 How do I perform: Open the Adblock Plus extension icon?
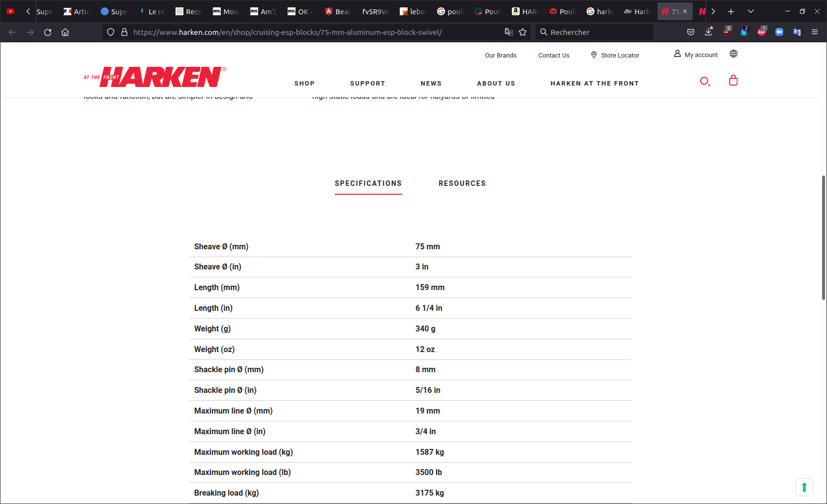point(762,32)
